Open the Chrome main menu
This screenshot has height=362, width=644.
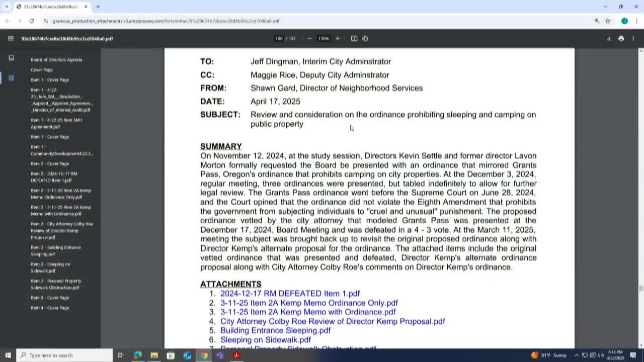636,21
